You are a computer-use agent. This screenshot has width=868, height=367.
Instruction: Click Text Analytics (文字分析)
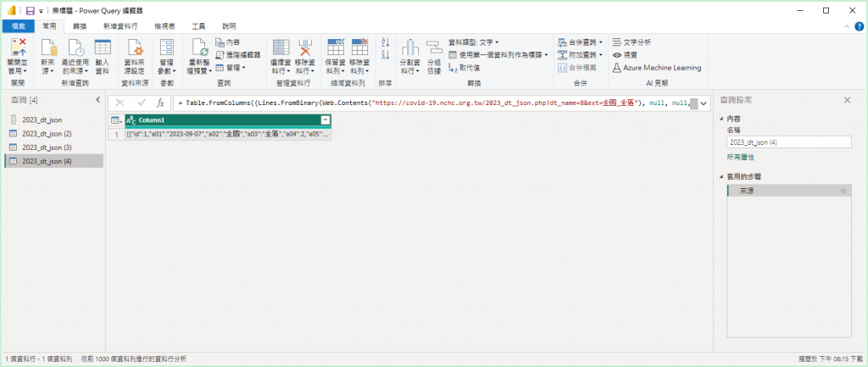tap(632, 42)
